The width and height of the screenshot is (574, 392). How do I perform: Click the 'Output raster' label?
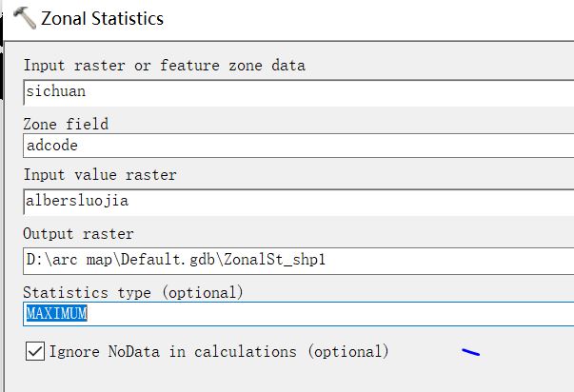[x=78, y=233]
